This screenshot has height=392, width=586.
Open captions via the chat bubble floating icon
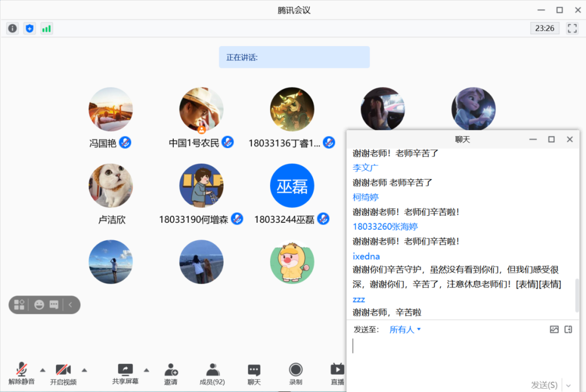[x=54, y=305]
